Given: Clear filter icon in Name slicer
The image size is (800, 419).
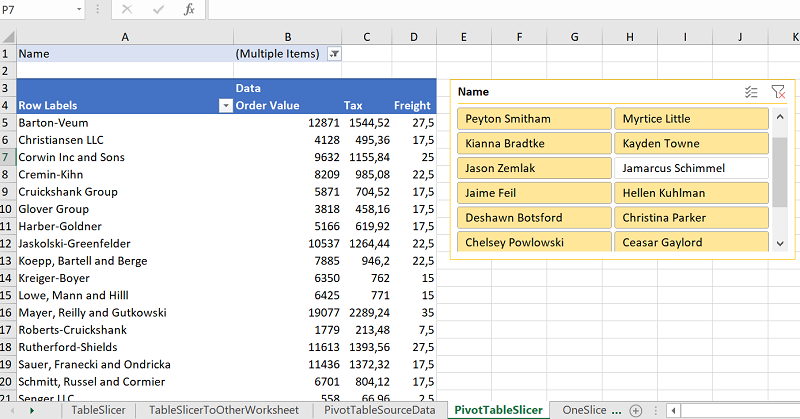Looking at the screenshot, I should [778, 92].
